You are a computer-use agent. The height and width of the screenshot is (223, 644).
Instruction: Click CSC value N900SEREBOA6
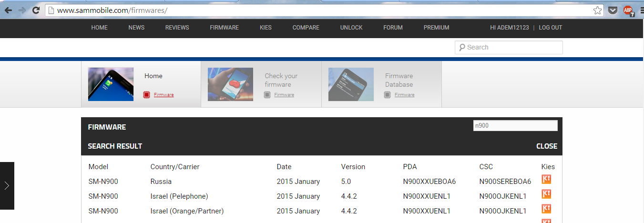pos(505,182)
